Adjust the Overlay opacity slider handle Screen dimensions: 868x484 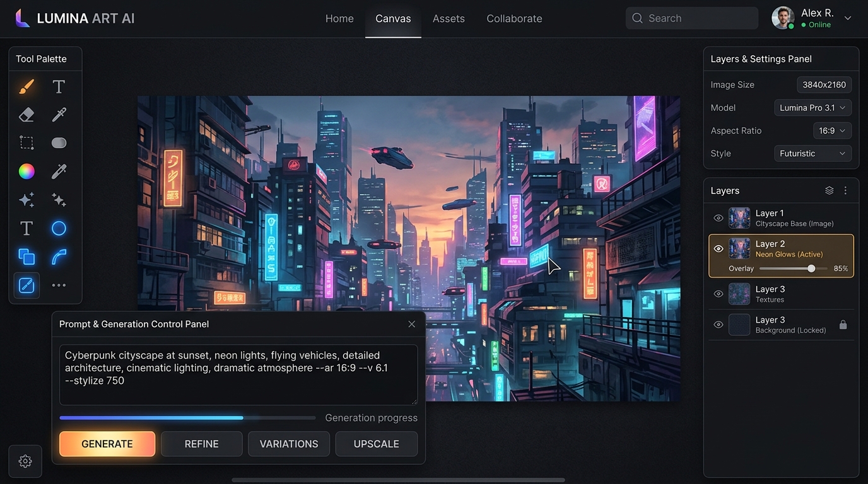(x=811, y=268)
